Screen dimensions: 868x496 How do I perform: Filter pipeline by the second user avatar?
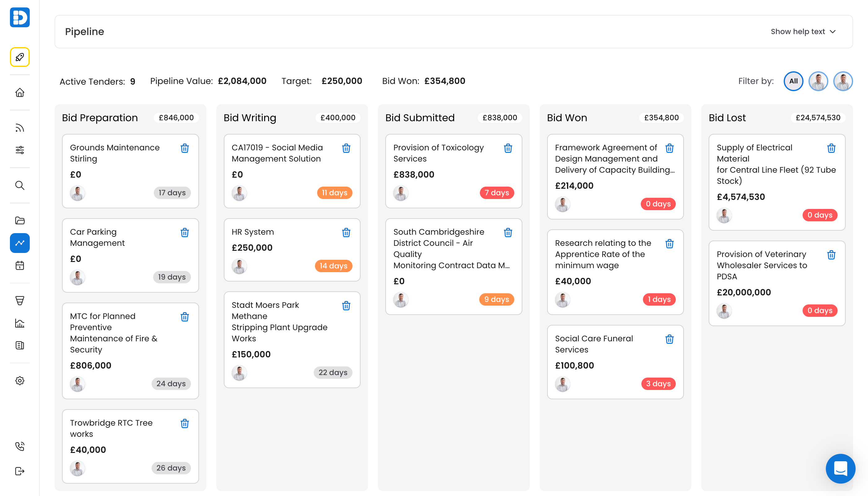coord(843,81)
